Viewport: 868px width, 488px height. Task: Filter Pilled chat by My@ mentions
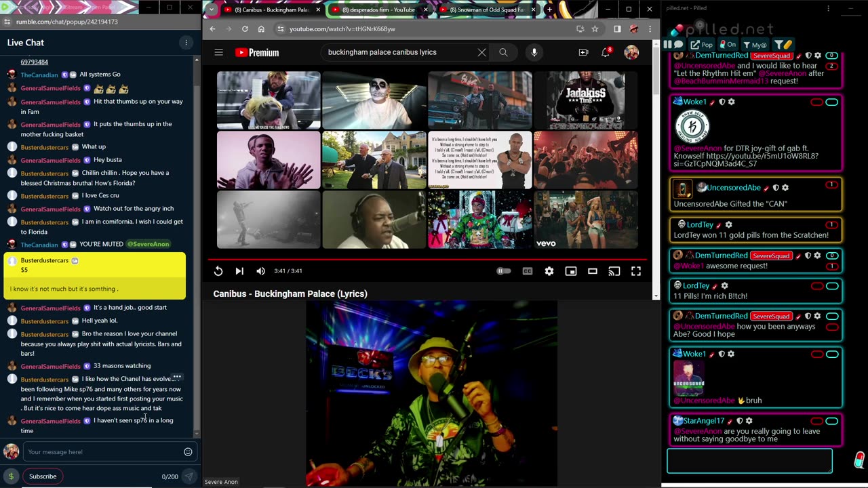coord(755,45)
